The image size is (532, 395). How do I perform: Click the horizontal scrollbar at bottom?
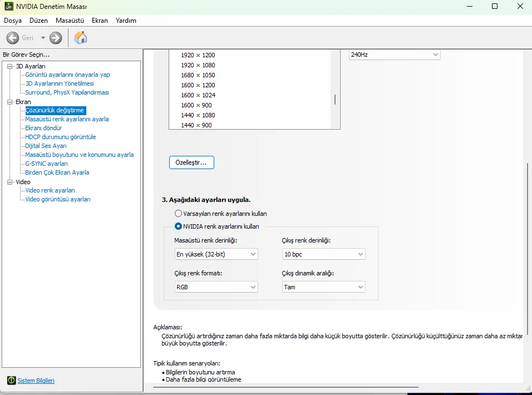285,387
